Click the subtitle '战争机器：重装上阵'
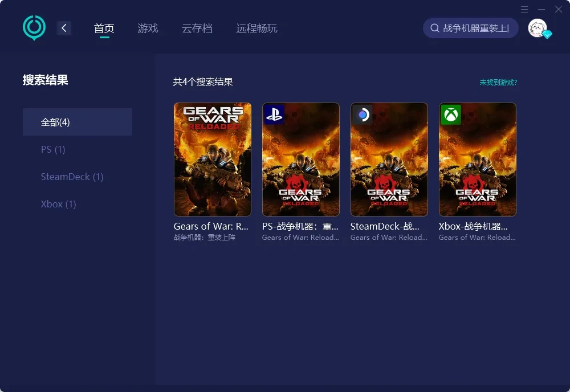The width and height of the screenshot is (570, 392). coord(205,238)
